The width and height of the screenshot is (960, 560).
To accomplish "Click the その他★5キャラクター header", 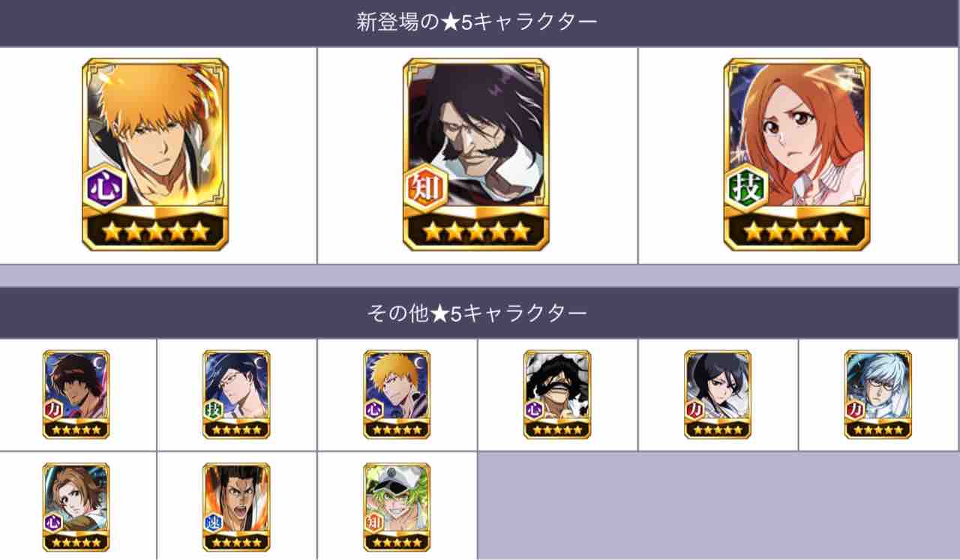I will pos(477,313).
